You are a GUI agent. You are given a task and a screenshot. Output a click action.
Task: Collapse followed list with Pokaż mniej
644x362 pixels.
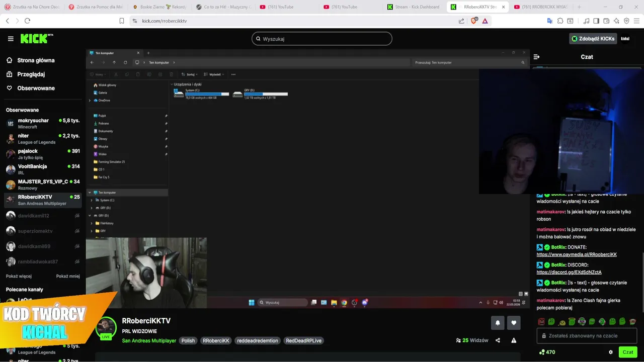coord(68,276)
